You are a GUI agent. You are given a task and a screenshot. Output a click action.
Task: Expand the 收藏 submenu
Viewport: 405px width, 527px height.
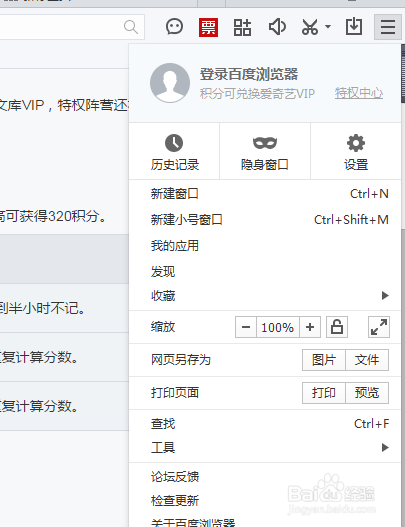tap(265, 296)
